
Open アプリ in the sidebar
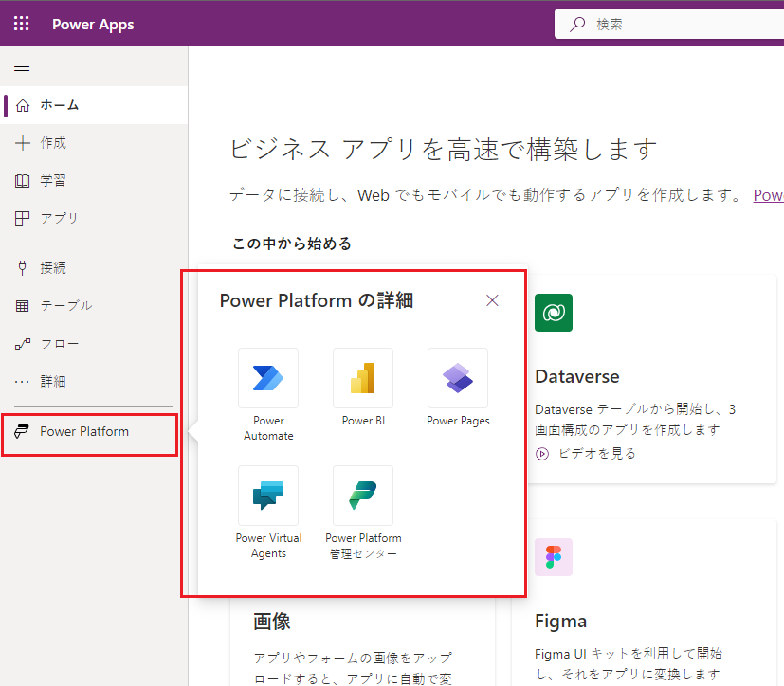(x=94, y=218)
